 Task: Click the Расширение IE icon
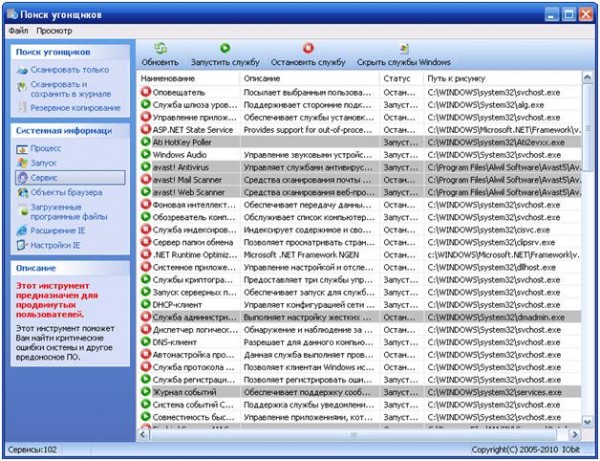click(23, 230)
